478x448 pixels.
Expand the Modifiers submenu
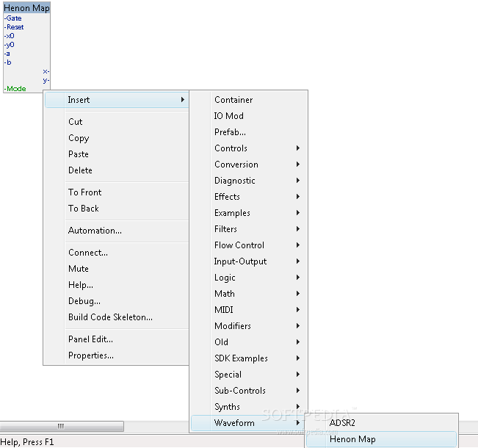pos(248,326)
